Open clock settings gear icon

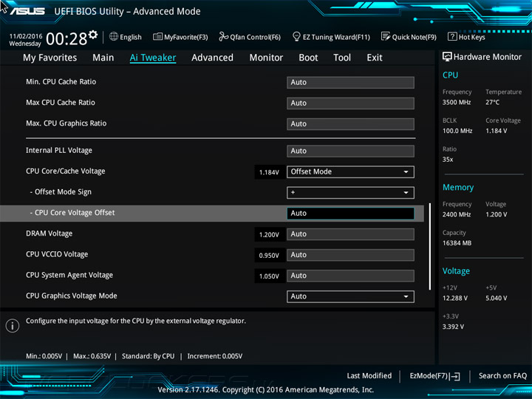point(93,34)
